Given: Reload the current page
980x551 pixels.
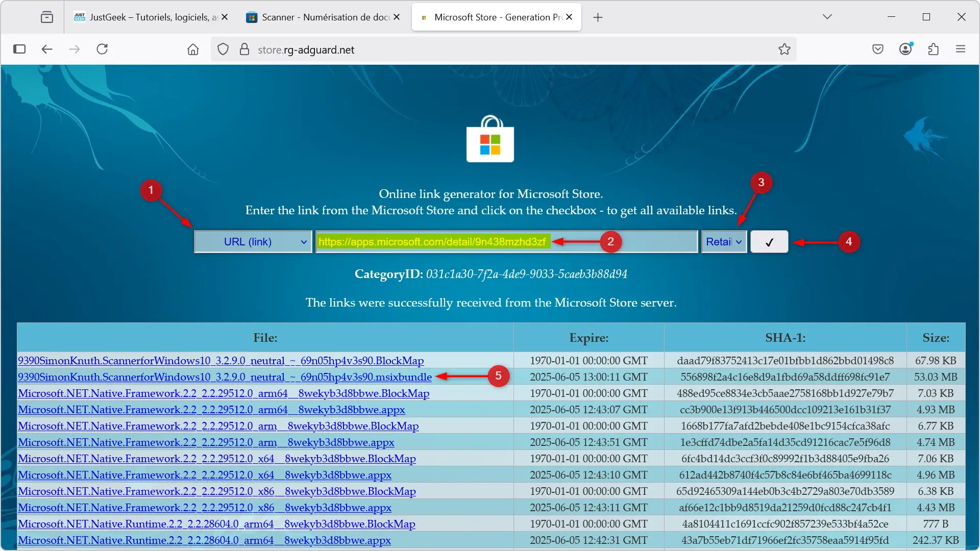Looking at the screenshot, I should (102, 49).
